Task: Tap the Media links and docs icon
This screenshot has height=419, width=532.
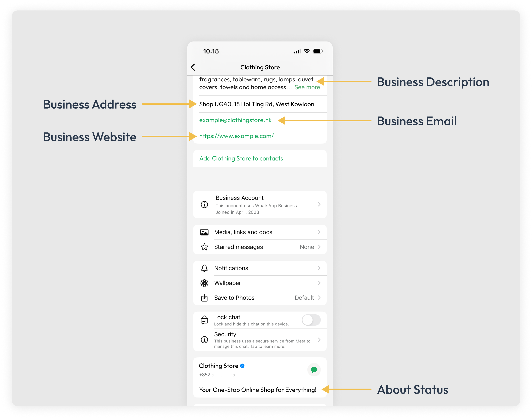Action: tap(203, 232)
